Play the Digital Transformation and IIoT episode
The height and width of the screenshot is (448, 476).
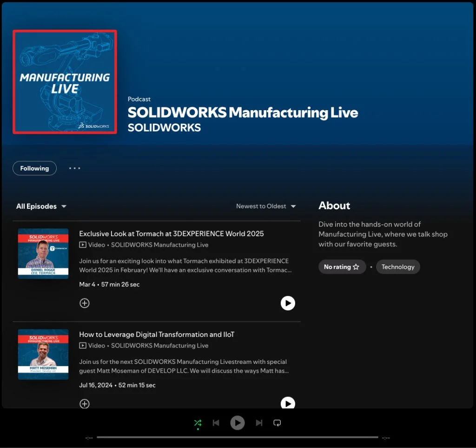pyautogui.click(x=288, y=403)
